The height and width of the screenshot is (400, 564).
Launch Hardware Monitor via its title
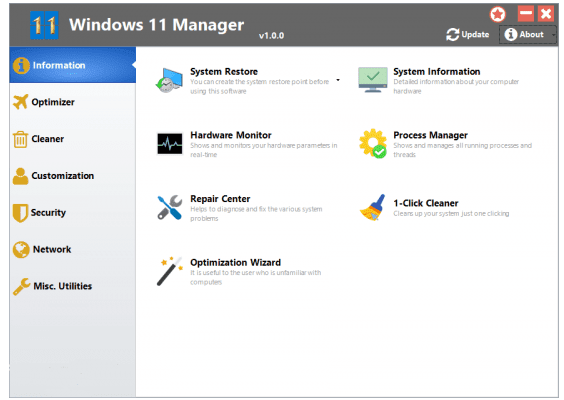[x=231, y=135]
